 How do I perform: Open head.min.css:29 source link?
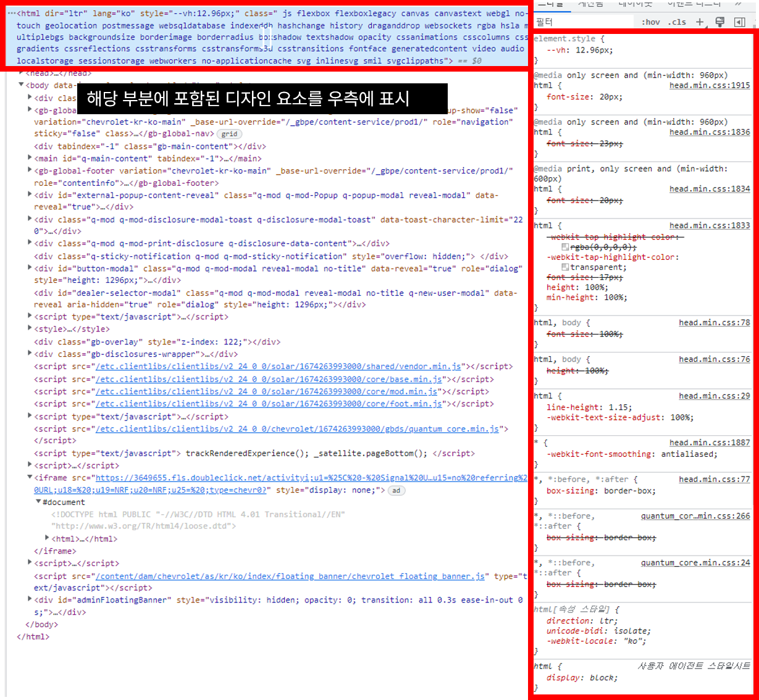point(715,396)
